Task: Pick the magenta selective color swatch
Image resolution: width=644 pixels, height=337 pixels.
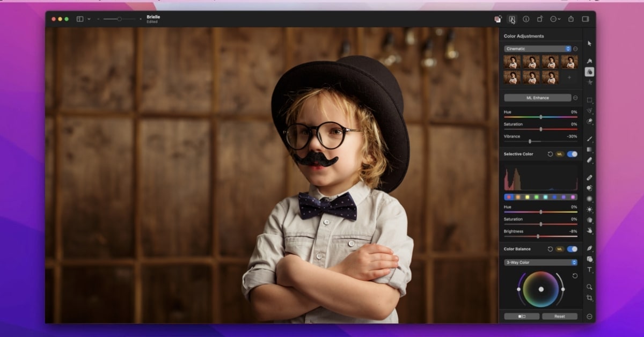Action: click(573, 197)
